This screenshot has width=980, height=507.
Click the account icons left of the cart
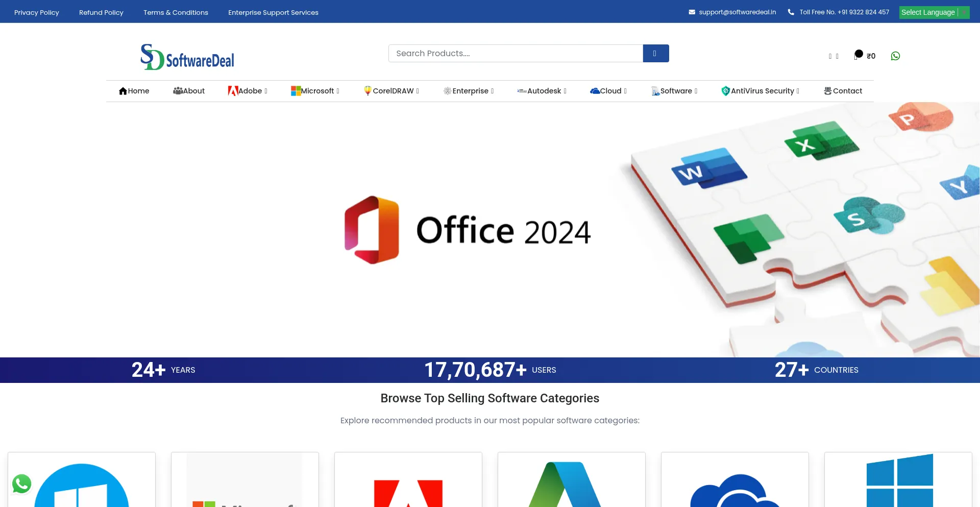click(x=834, y=56)
